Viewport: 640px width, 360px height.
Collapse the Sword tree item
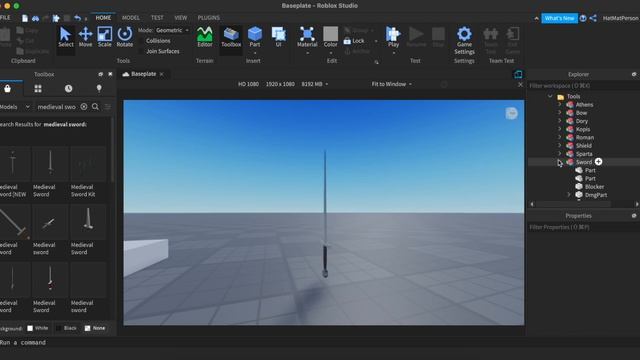(x=560, y=162)
